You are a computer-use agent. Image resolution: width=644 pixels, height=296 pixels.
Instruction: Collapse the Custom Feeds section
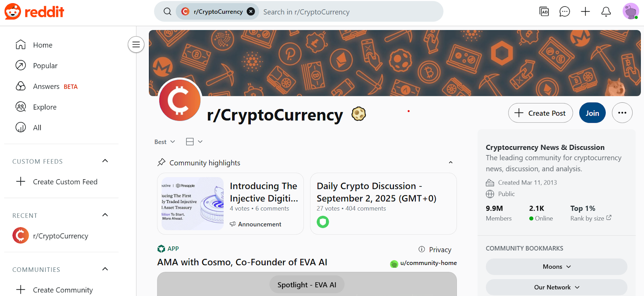[105, 161]
